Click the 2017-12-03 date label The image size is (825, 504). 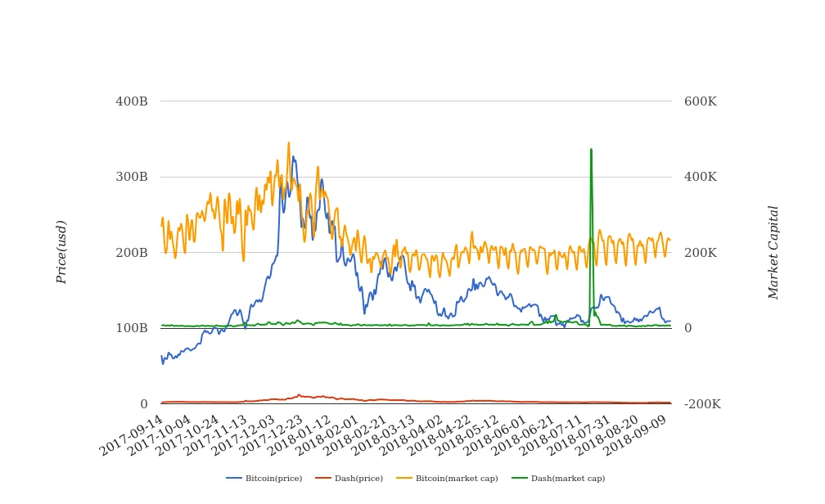click(x=244, y=434)
